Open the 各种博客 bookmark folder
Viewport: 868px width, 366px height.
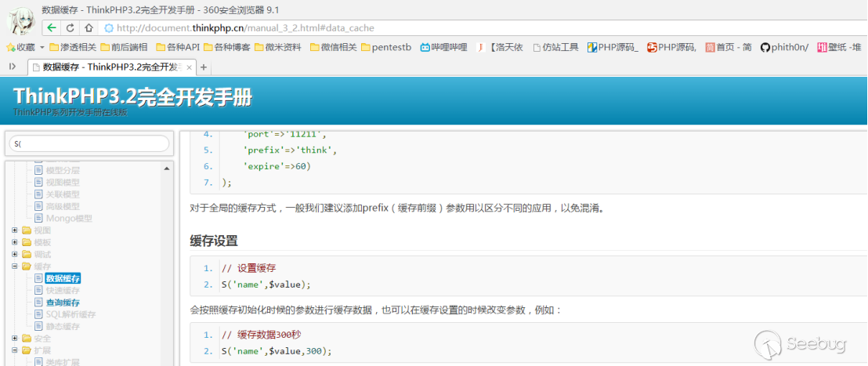(x=227, y=47)
